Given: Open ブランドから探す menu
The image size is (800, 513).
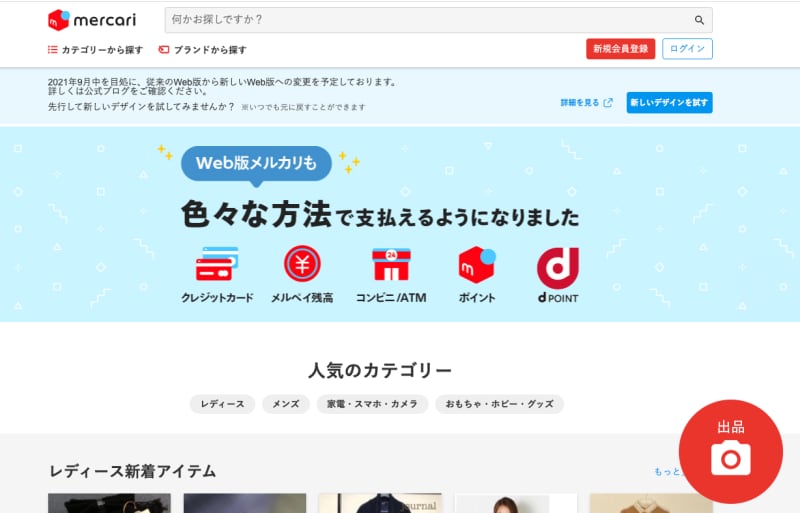Looking at the screenshot, I should point(203,50).
